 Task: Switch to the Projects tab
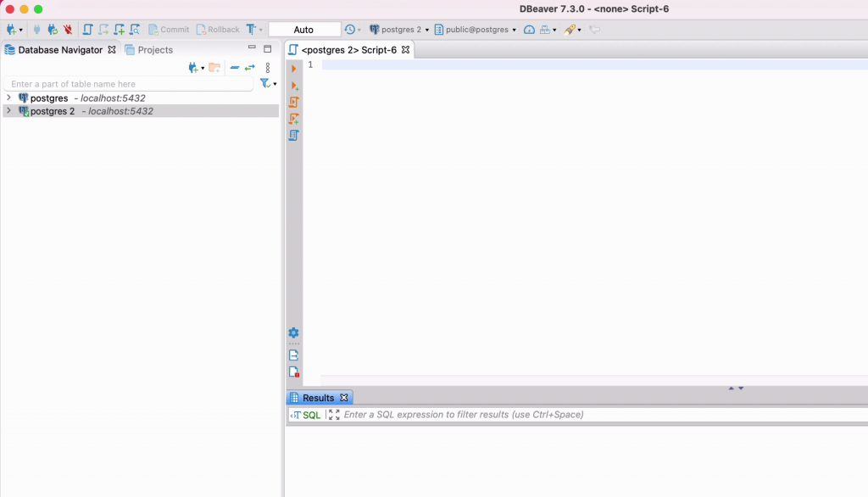point(149,50)
